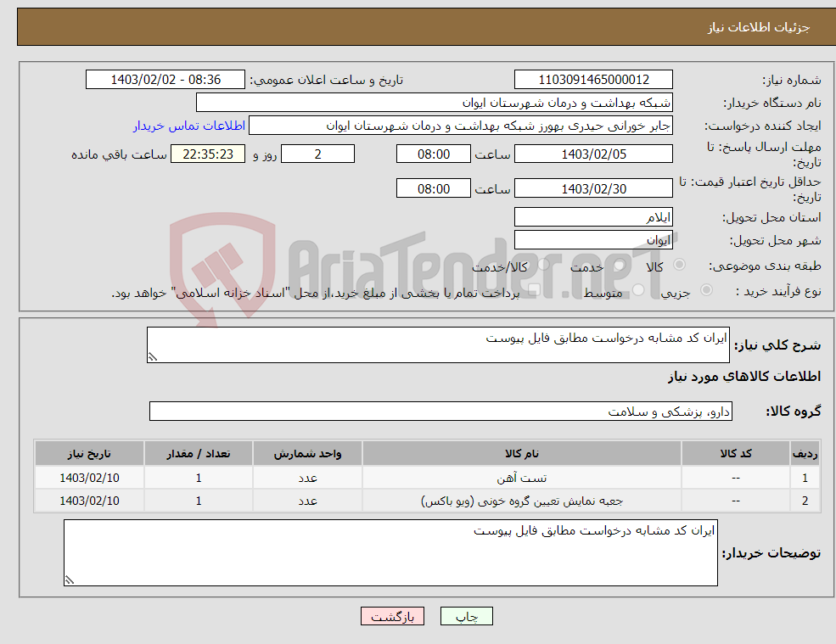Click the توضیحات خریدار text area
This screenshot has width=836, height=644.
click(390, 553)
